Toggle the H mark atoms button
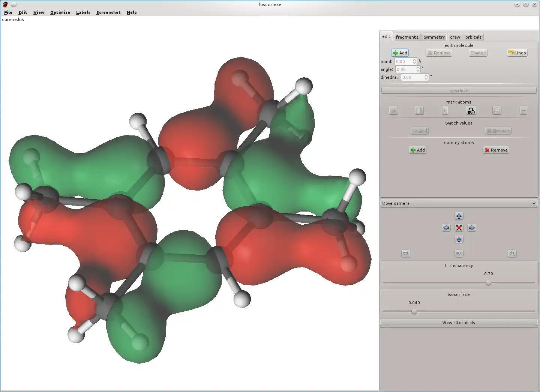This screenshot has width=540, height=392. click(x=445, y=110)
